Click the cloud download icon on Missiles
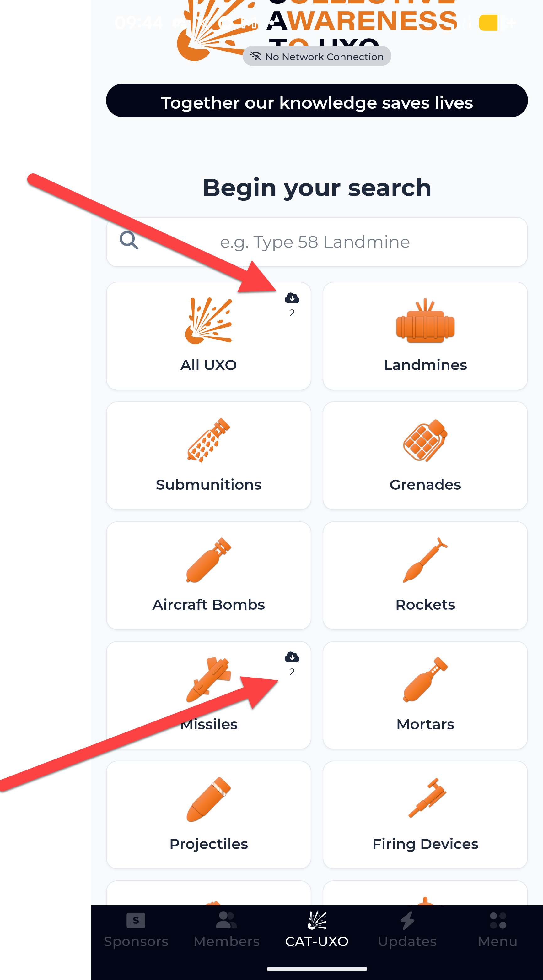This screenshot has height=980, width=543. point(292,657)
